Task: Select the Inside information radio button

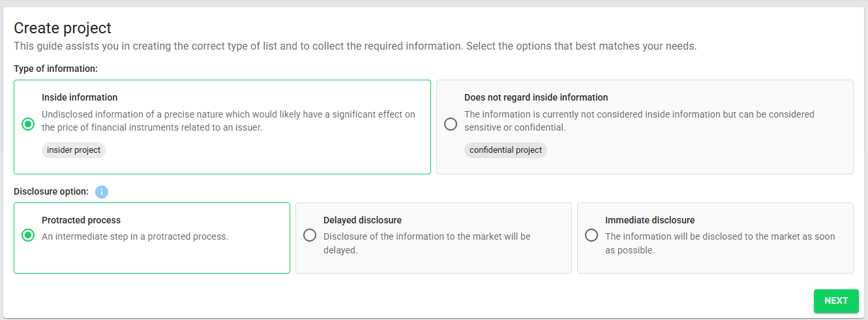Action: click(x=28, y=124)
